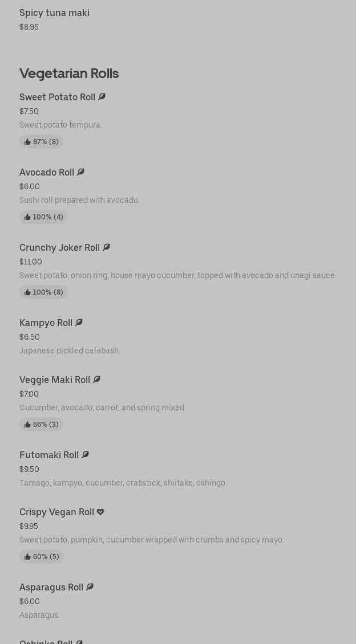Click the leaf icon next to Futomaki Roll

85,455
